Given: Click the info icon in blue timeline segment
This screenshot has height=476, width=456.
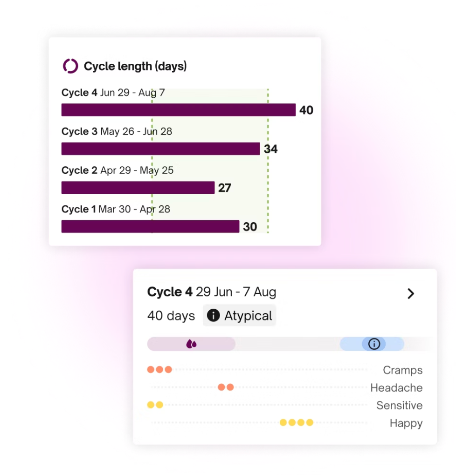Looking at the screenshot, I should (x=374, y=344).
